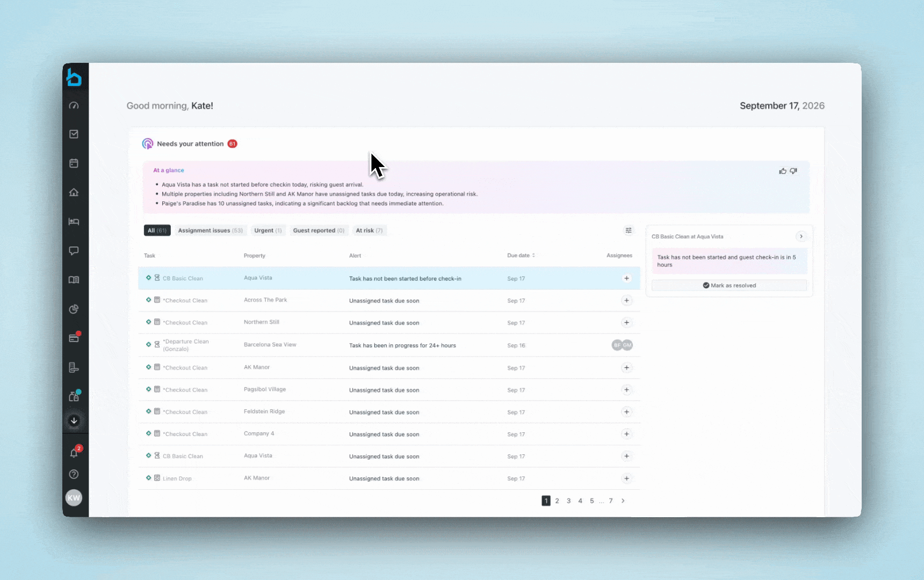The width and height of the screenshot is (924, 580).
Task: Open the open-book guide icon in sidebar
Action: (x=74, y=280)
